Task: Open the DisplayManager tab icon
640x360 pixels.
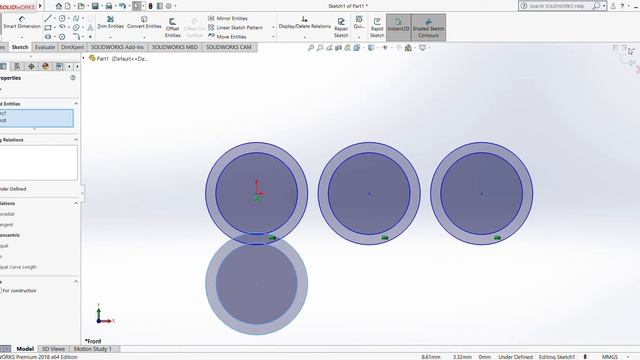Action: (x=45, y=66)
